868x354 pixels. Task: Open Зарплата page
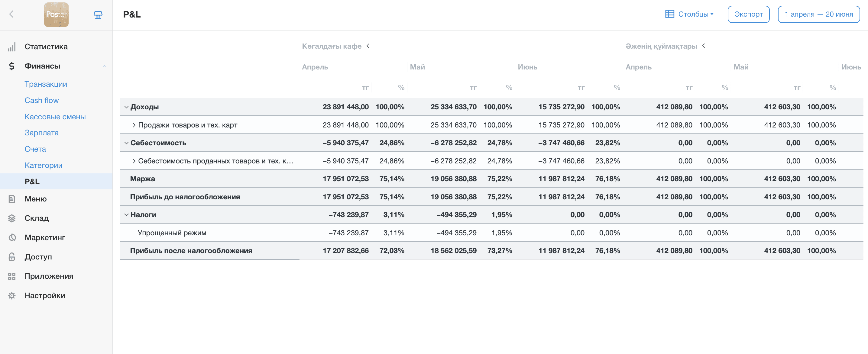pos(41,133)
